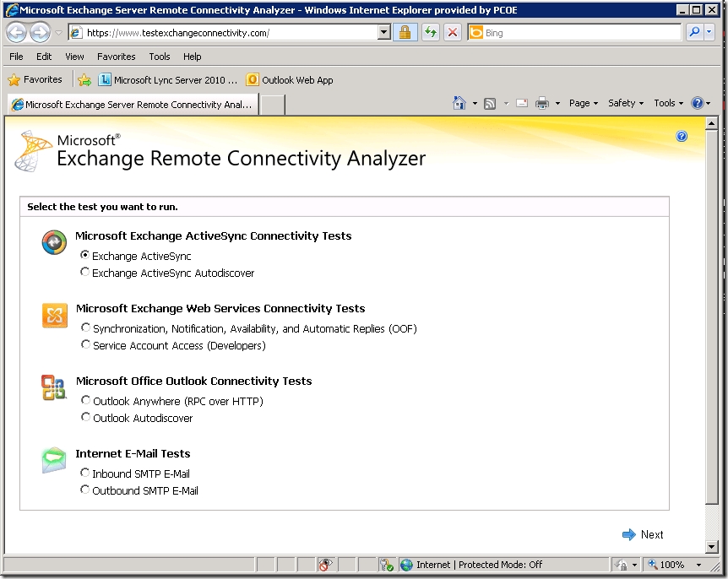Open the Tools menu in menu bar
Image resolution: width=728 pixels, height=579 pixels.
click(x=160, y=57)
